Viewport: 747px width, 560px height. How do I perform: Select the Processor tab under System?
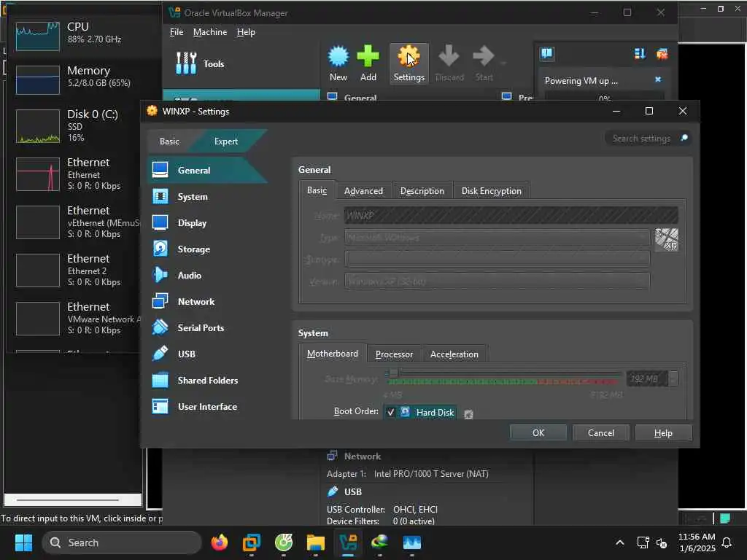click(x=395, y=354)
